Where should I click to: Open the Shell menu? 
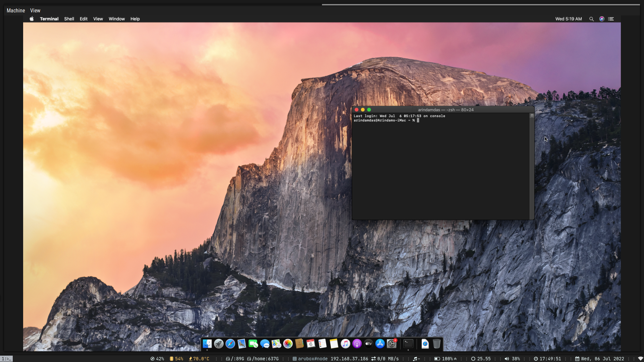point(69,19)
